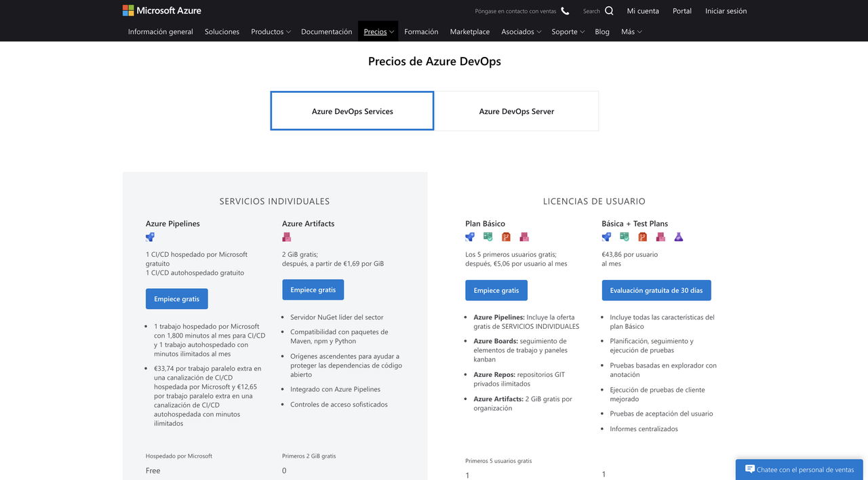The height and width of the screenshot is (480, 868).
Task: Click '€43,86 por usuario' price text
Action: [x=629, y=254]
